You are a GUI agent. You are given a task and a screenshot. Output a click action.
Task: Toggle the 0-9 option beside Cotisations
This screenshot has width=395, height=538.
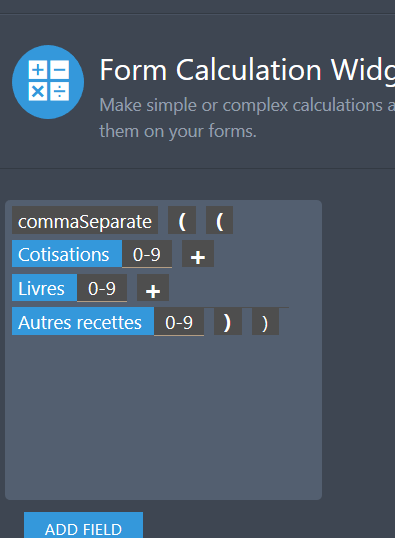[x=147, y=254]
